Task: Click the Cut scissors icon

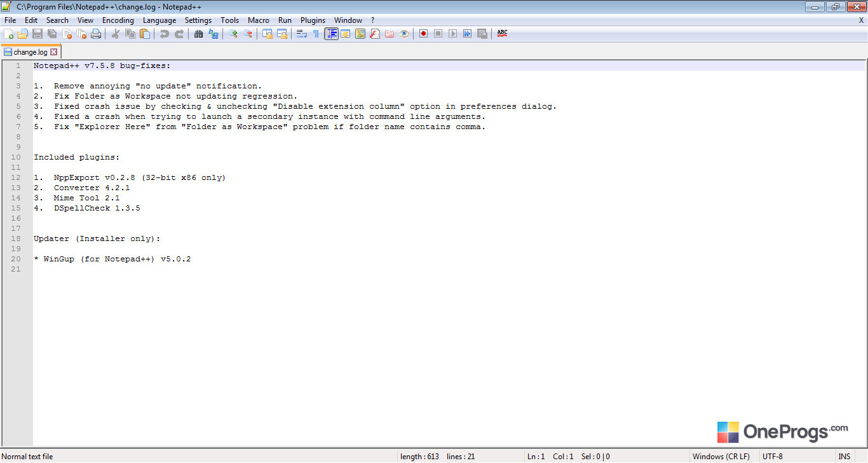Action: pos(116,34)
